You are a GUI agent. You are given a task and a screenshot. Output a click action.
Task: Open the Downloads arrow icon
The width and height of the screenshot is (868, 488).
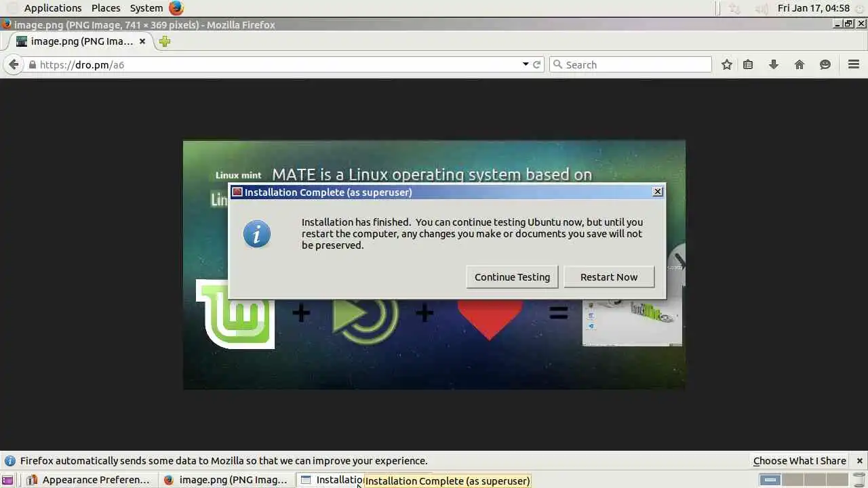(x=774, y=64)
